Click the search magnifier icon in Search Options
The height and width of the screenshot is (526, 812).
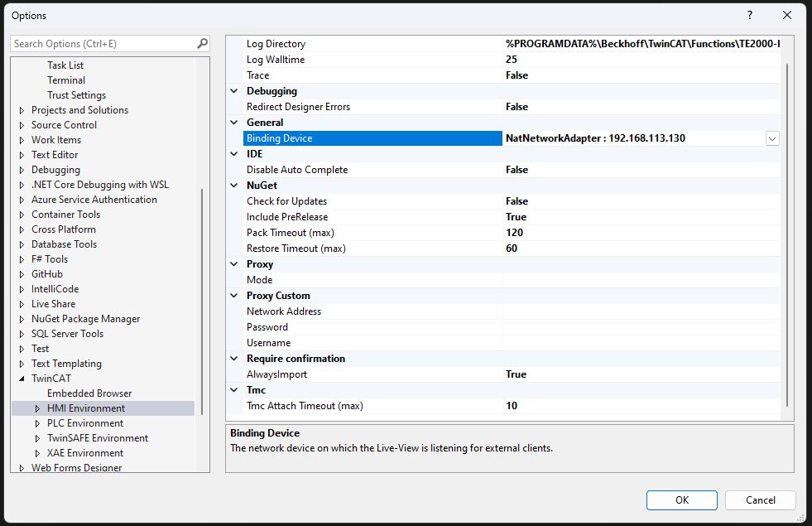203,44
